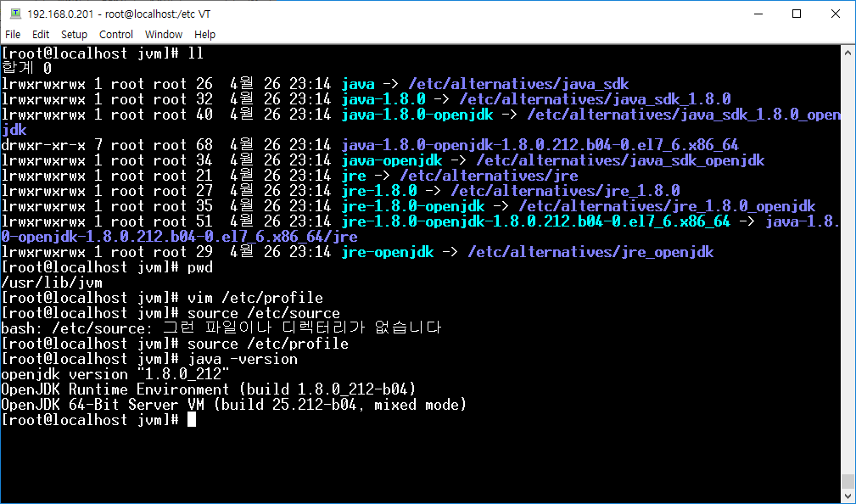This screenshot has height=504, width=856.
Task: Click the scrollbar down arrow
Action: [x=848, y=496]
